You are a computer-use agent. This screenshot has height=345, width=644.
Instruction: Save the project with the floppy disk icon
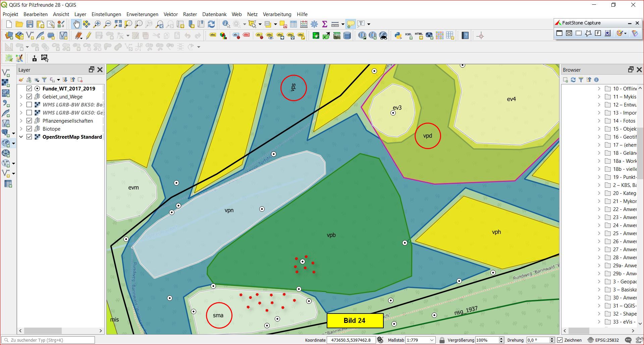coord(30,24)
